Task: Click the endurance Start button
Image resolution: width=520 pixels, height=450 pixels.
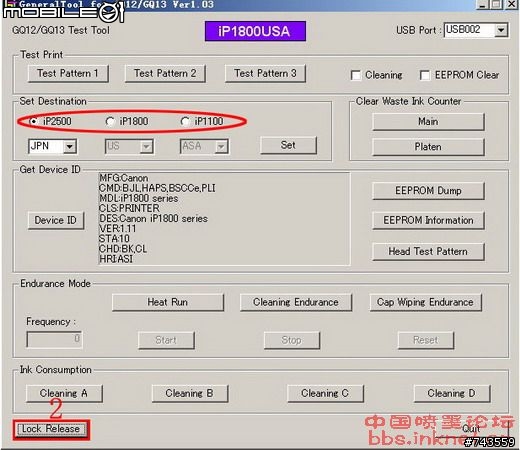Action: point(166,340)
